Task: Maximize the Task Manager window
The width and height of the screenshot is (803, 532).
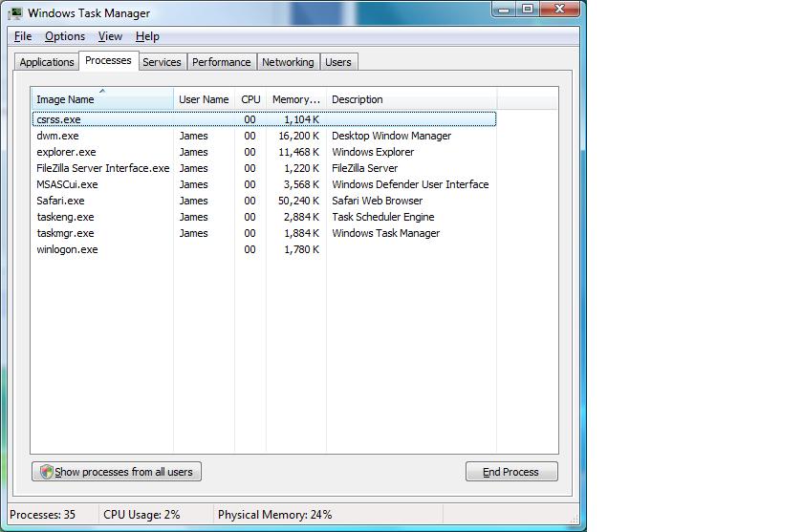Action: coord(528,10)
